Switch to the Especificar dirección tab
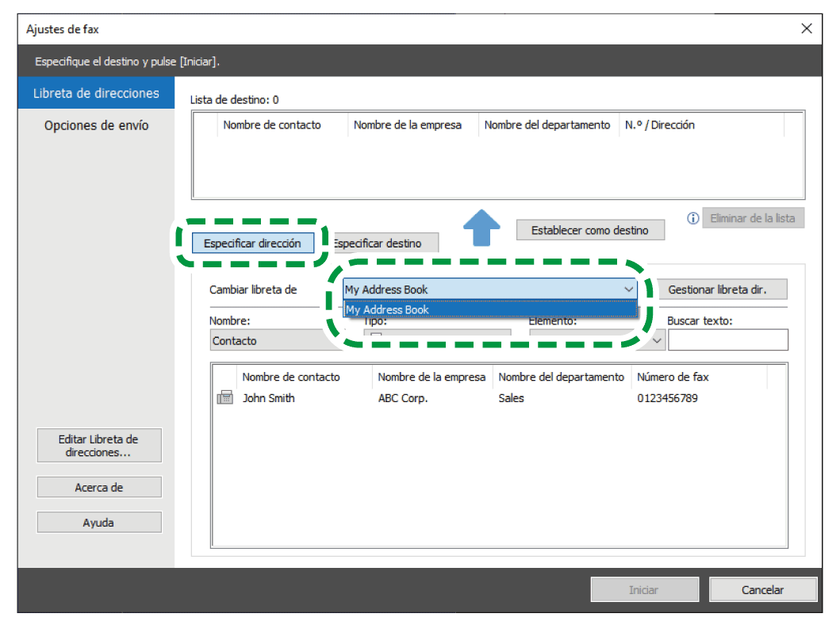 point(252,243)
